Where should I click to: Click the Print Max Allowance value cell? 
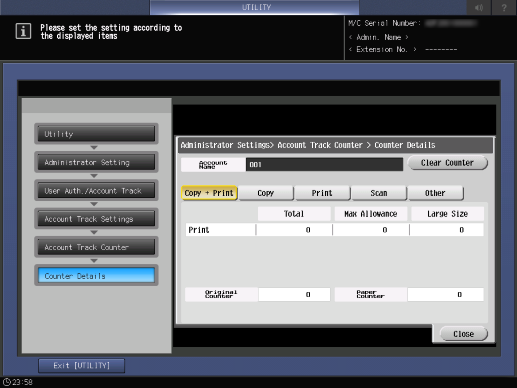371,230
